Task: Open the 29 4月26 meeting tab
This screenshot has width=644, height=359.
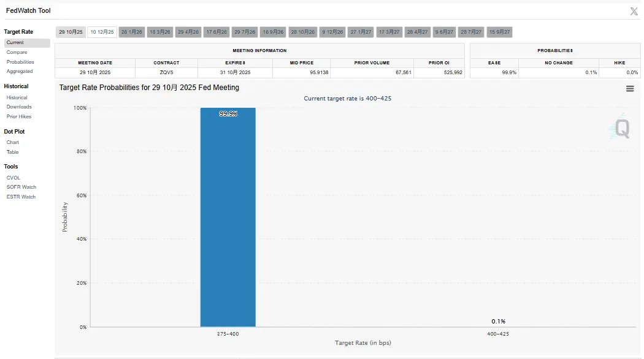Action: 188,32
